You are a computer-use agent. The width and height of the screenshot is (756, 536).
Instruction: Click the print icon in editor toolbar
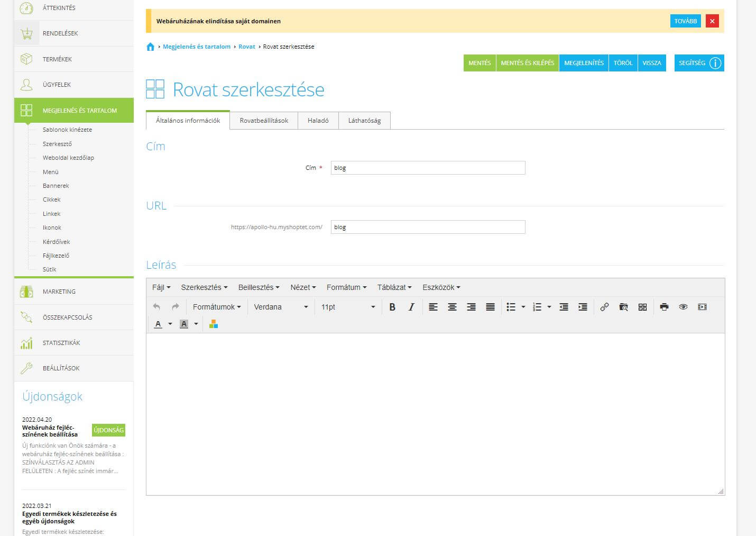point(664,307)
